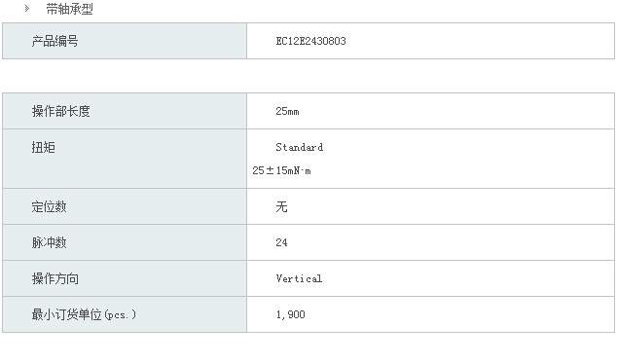Select the 1,900 minimum order value
This screenshot has height=364, width=617.
[290, 314]
